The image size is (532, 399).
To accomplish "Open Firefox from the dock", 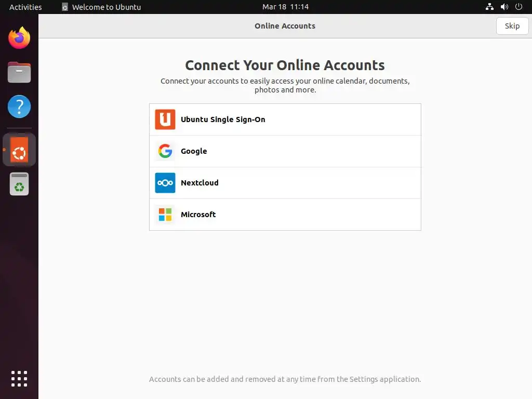I will click(x=19, y=37).
